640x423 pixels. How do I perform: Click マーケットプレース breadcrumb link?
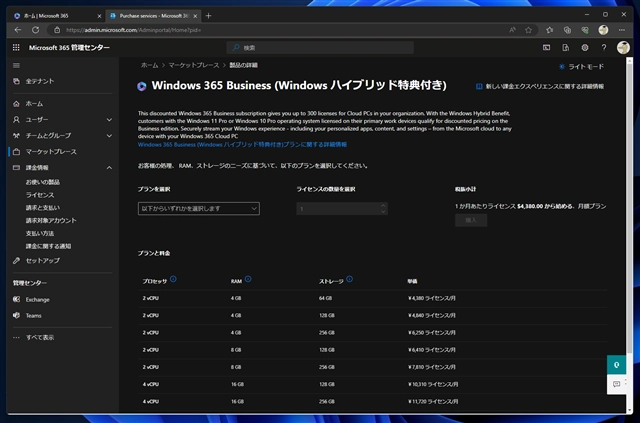click(x=194, y=65)
